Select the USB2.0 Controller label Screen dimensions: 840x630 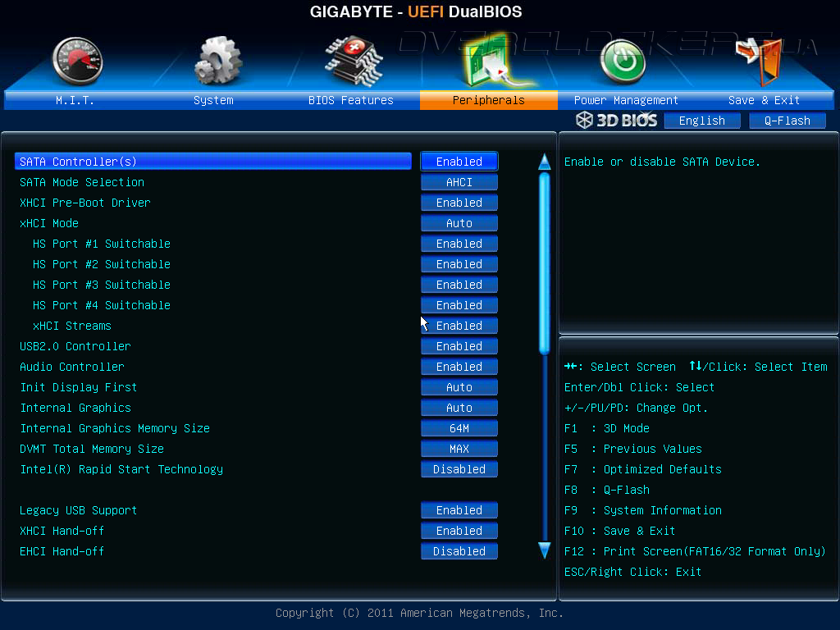pyautogui.click(x=75, y=346)
